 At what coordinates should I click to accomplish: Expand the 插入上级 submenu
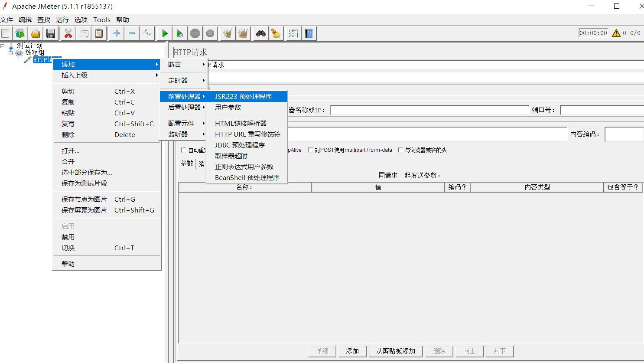[x=107, y=75]
